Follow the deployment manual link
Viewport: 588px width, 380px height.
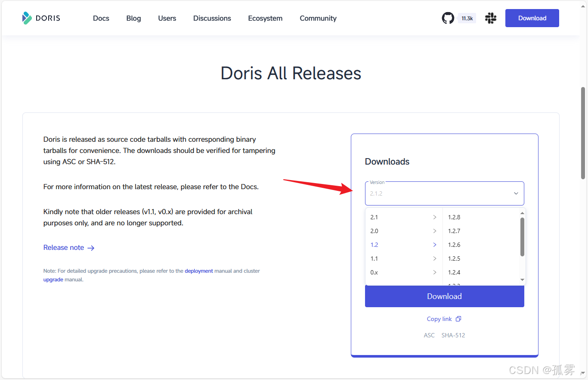(199, 271)
